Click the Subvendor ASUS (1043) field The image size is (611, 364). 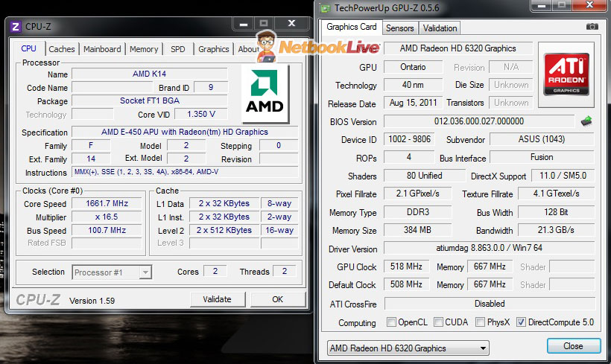click(542, 139)
